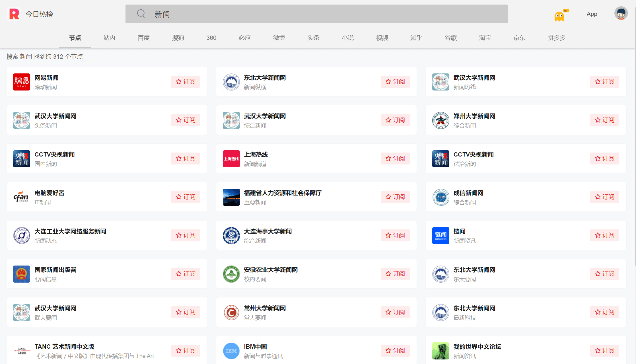
Task: Subscribe to 国家新闻出版署
Action: [186, 274]
